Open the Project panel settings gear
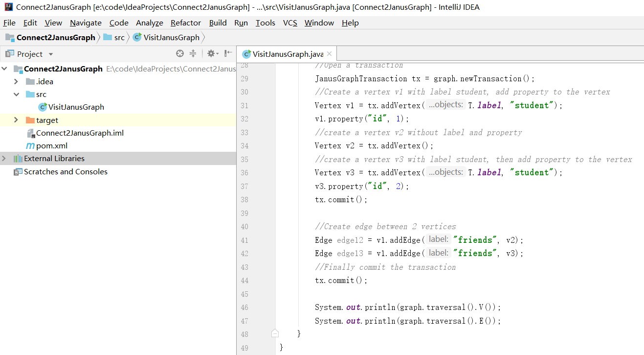The image size is (644, 355). coord(211,54)
